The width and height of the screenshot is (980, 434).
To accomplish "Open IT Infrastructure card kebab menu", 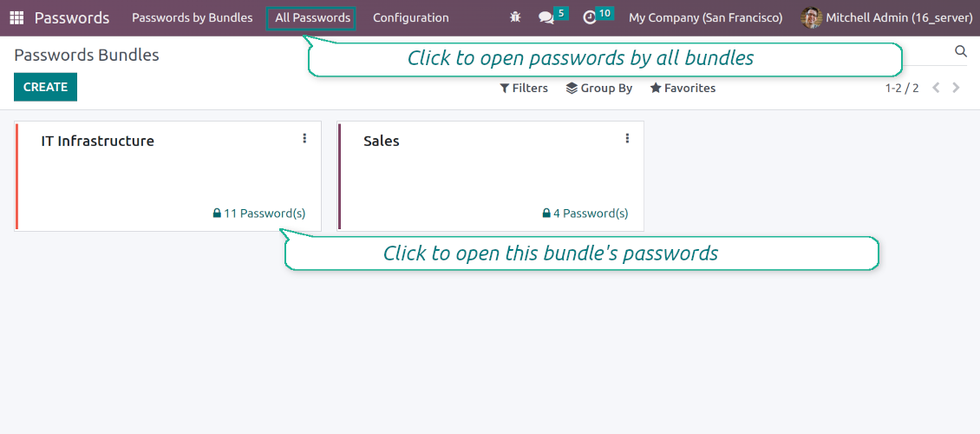I will coord(304,139).
